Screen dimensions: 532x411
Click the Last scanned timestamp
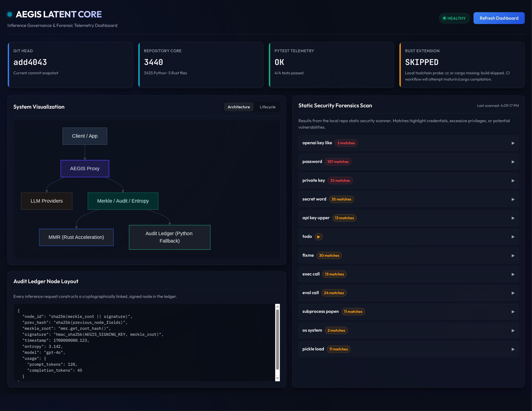(x=498, y=106)
